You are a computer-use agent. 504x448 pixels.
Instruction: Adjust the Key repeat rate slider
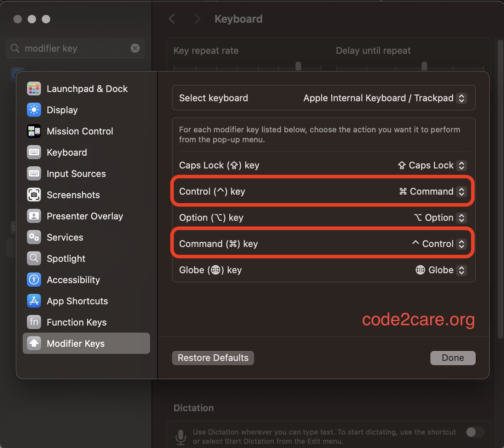[298, 65]
